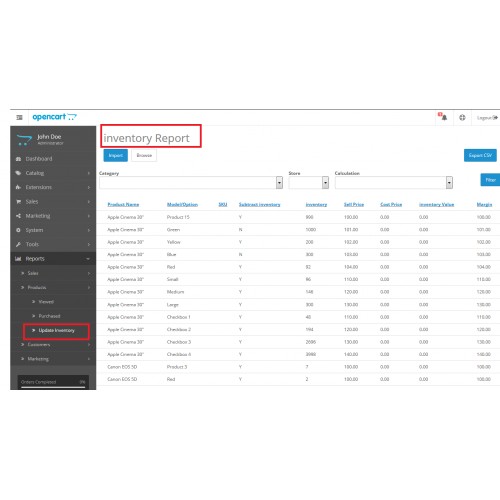This screenshot has height=500, width=500.
Task: Toggle the sidebar hamburger menu icon
Action: (19, 117)
